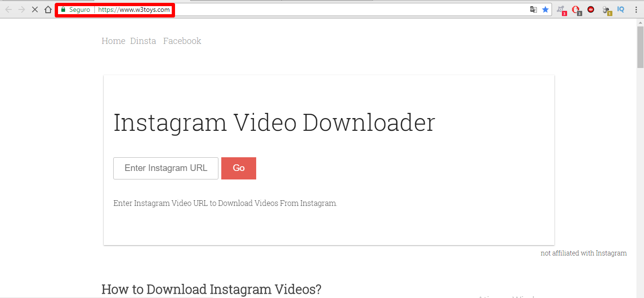Viewport: 644px width, 298px height.
Task: Click the green Seguro padlock indicator
Action: point(75,9)
